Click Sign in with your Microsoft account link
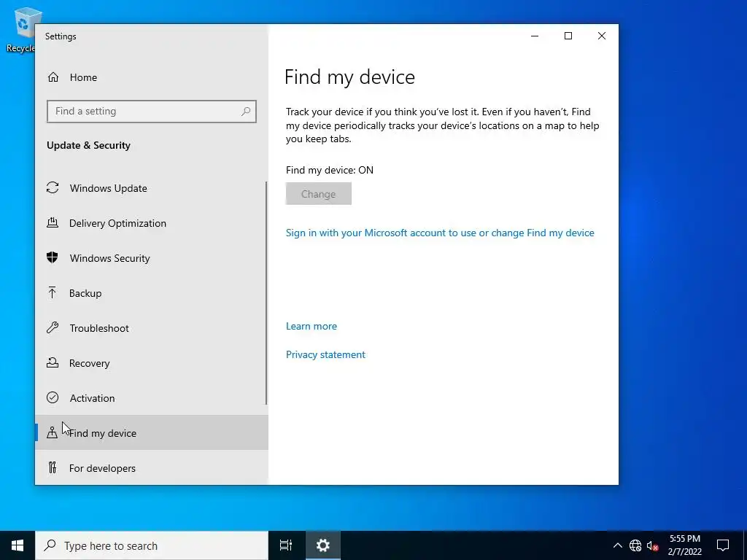Viewport: 747px width, 560px height. pos(440,233)
